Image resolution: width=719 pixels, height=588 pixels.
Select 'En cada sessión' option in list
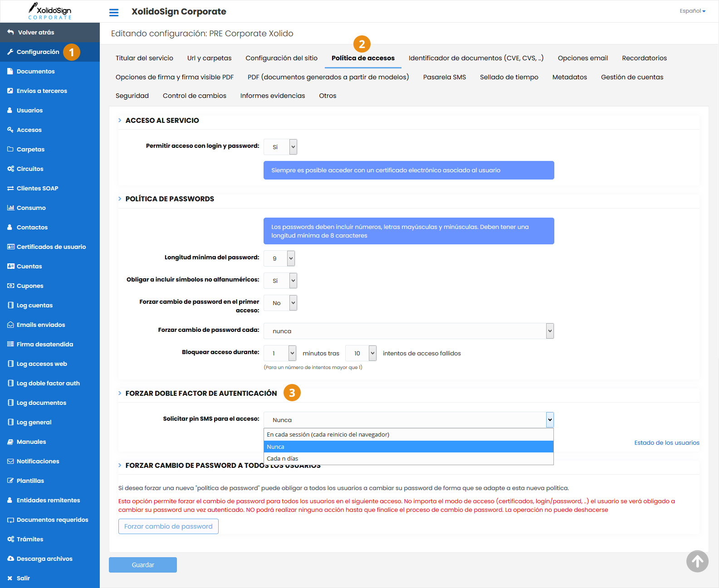[x=409, y=434]
